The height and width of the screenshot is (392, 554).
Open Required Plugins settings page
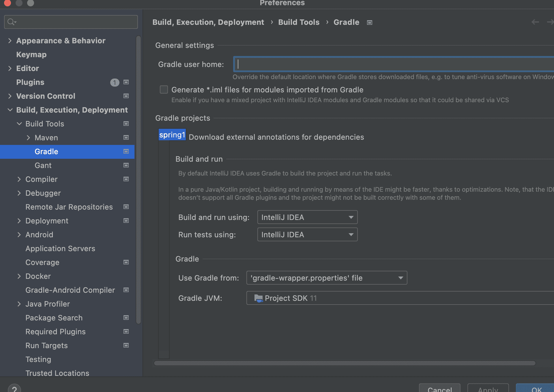tap(55, 332)
